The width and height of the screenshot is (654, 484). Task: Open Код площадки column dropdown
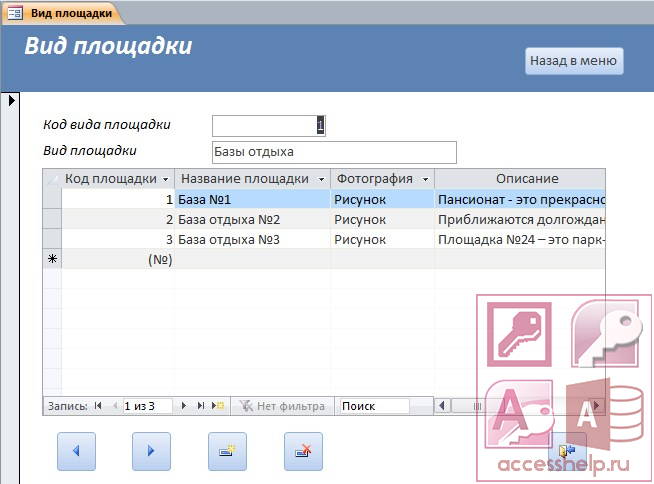click(166, 179)
